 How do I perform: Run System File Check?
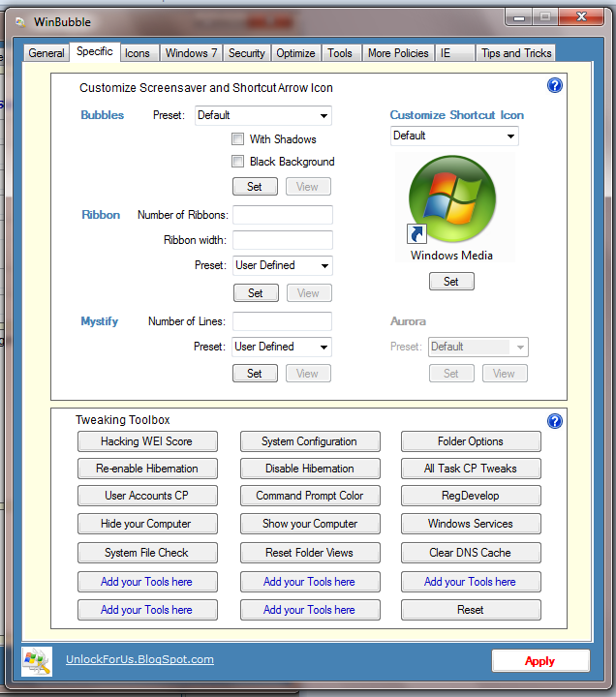[147, 553]
